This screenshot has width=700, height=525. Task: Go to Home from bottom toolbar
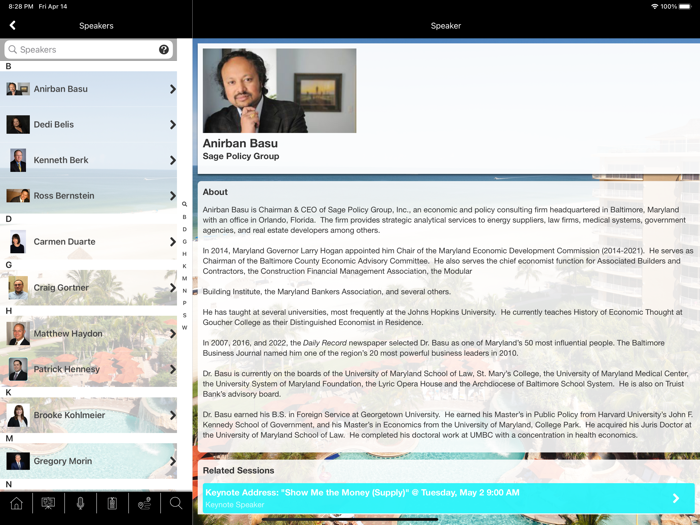[x=17, y=504]
